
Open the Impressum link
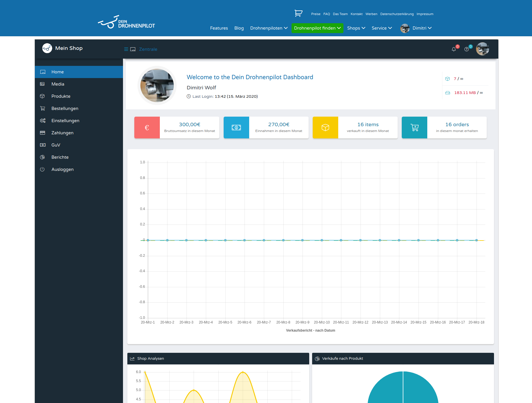[425, 14]
